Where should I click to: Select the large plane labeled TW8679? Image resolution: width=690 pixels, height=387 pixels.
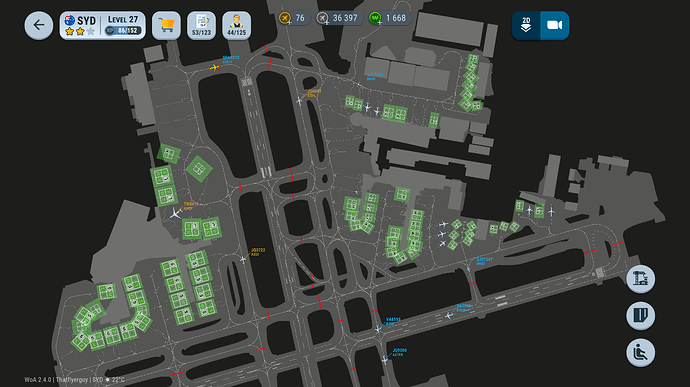point(176,214)
